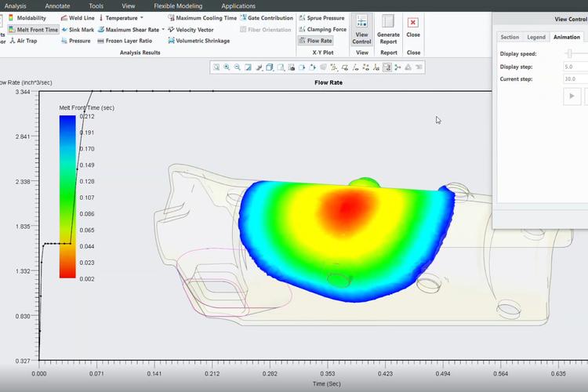The width and height of the screenshot is (588, 392).
Task: Click the zoom in magnifier icon
Action: [x=227, y=67]
